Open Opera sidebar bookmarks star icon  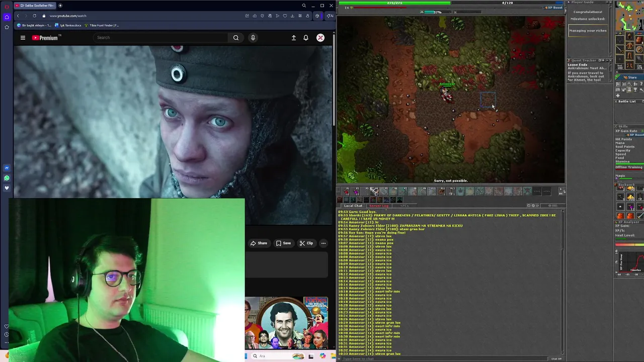point(7,27)
